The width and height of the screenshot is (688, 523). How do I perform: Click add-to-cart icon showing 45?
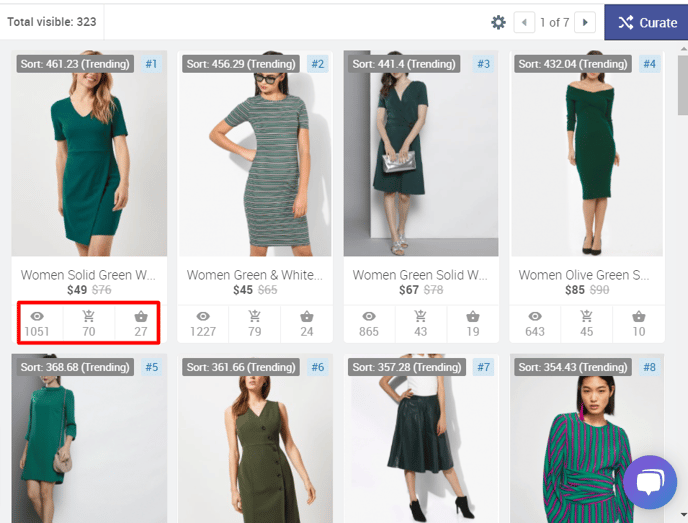pos(586,316)
